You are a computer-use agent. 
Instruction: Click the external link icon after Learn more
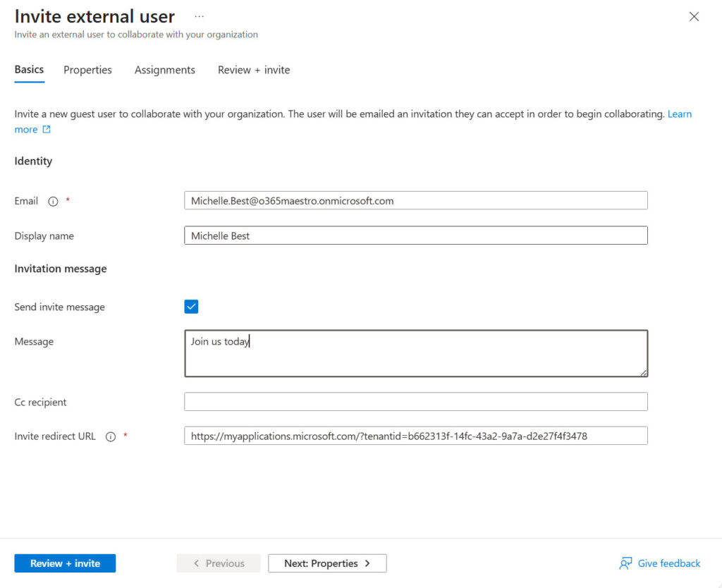click(47, 130)
